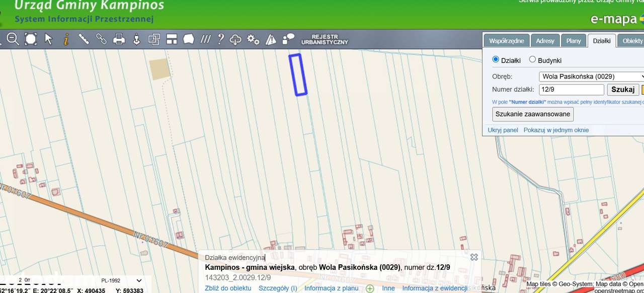The image size is (644, 293).
Task: Click Zbliż do obiektu link
Action: 228,288
